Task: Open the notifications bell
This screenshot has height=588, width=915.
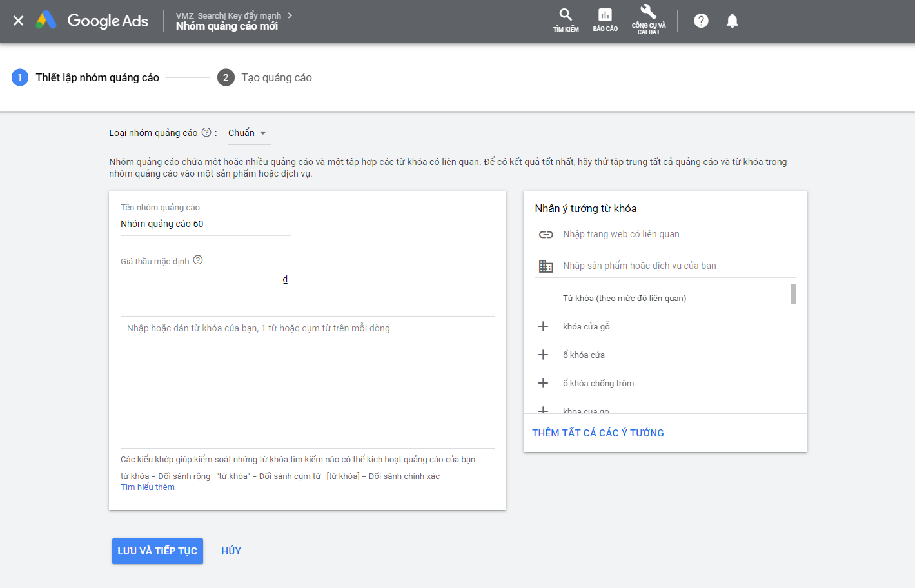Action: coord(732,21)
